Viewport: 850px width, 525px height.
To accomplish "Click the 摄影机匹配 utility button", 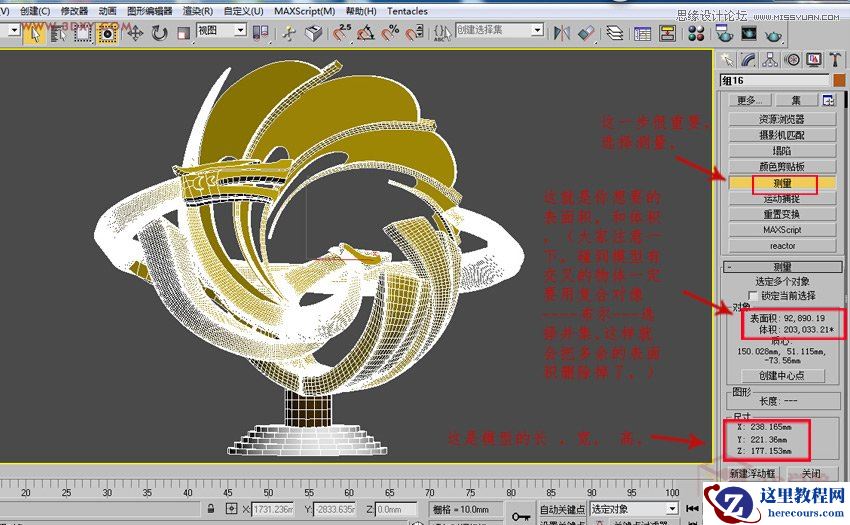I will (782, 135).
